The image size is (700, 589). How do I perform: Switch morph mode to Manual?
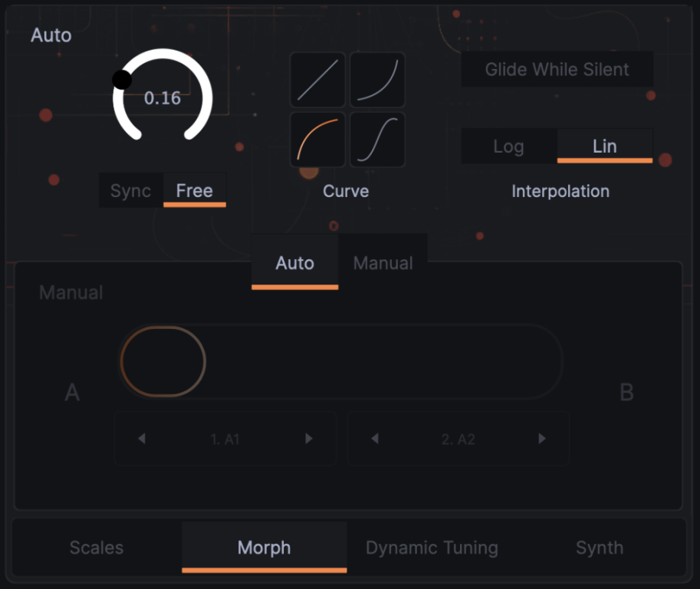pos(383,263)
